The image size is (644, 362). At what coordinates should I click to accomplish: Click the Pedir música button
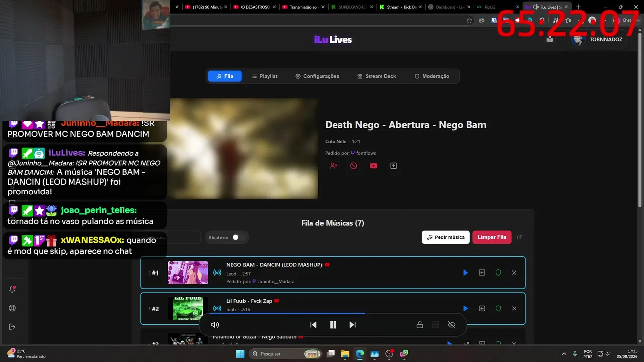pyautogui.click(x=446, y=237)
